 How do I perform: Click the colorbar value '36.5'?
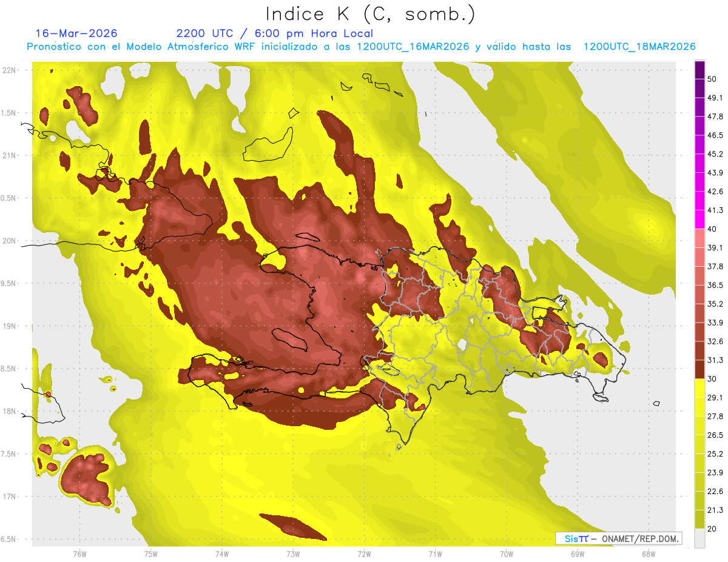coord(715,285)
